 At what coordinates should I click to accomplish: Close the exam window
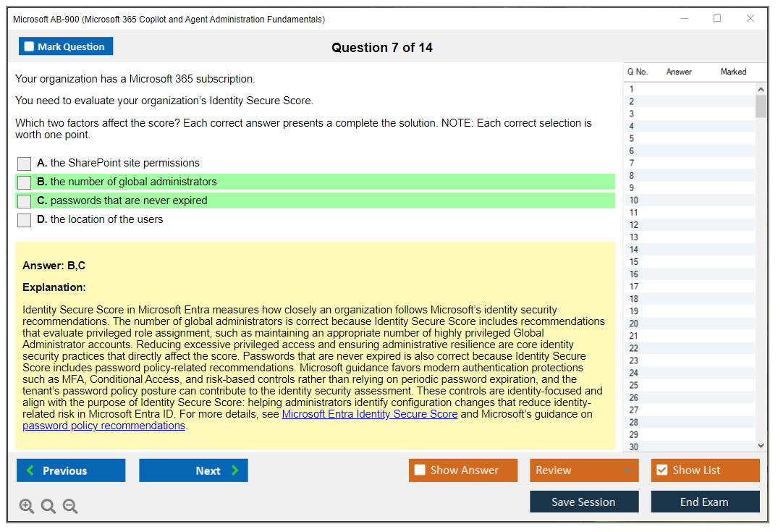750,18
